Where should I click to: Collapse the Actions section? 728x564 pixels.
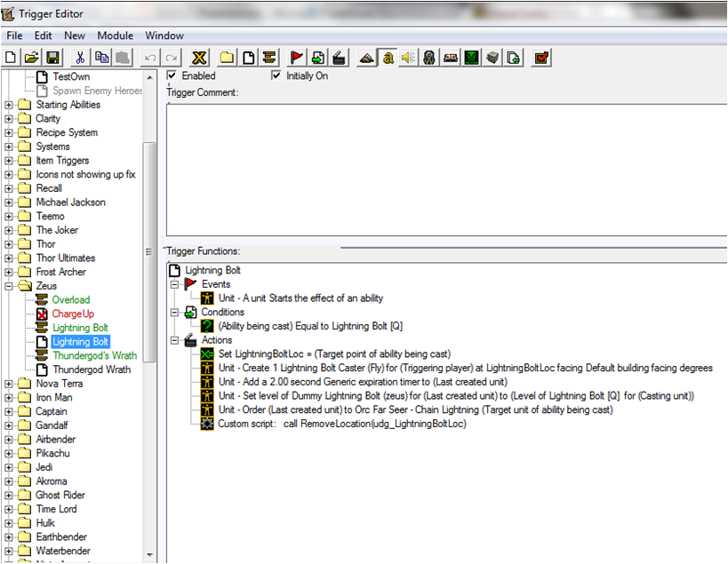click(x=174, y=340)
